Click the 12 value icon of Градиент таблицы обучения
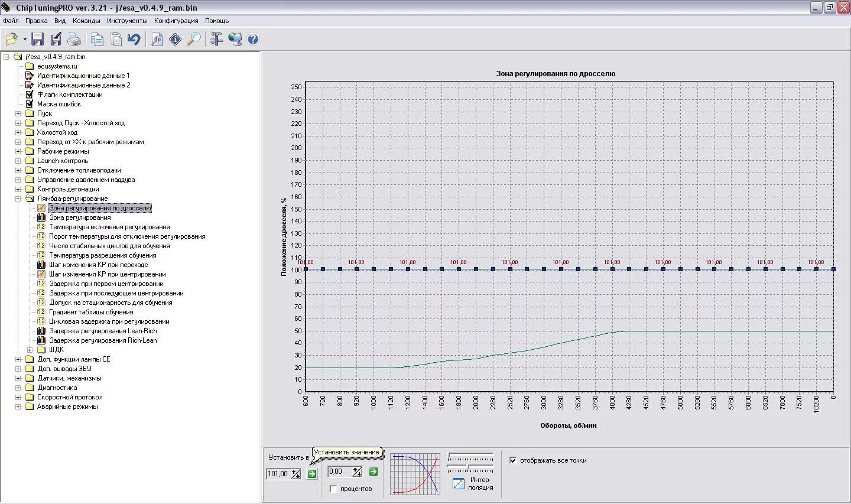851x504 pixels. [x=41, y=312]
